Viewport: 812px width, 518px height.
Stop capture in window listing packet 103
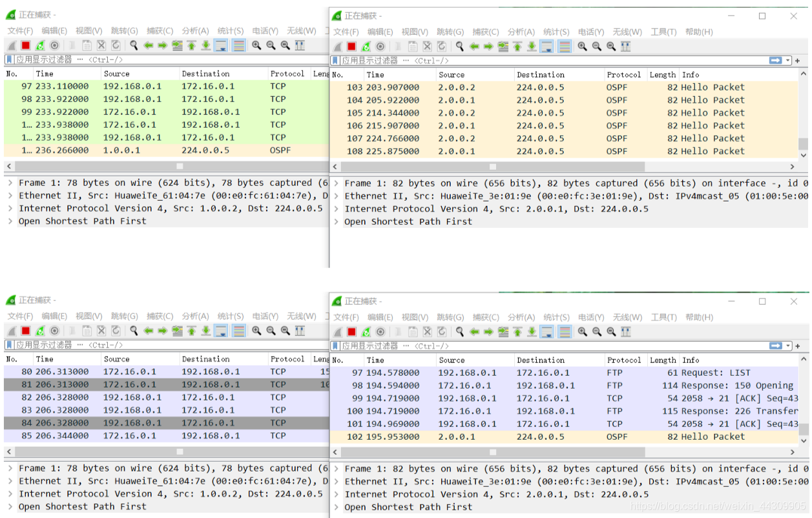coord(351,47)
